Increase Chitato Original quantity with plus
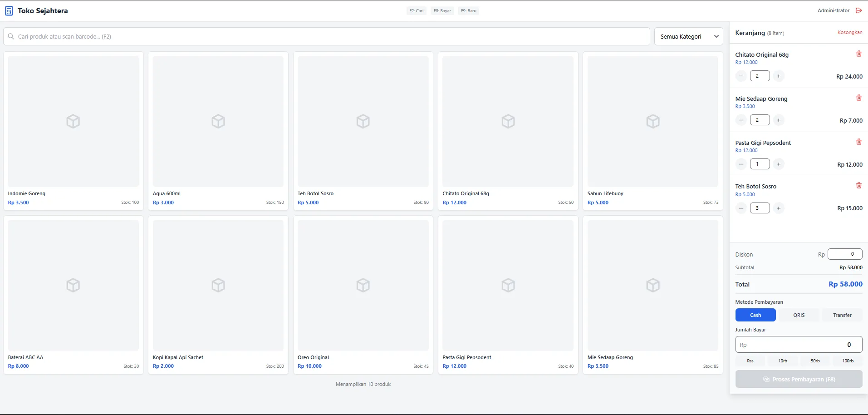This screenshot has height=415, width=868. [x=779, y=76]
